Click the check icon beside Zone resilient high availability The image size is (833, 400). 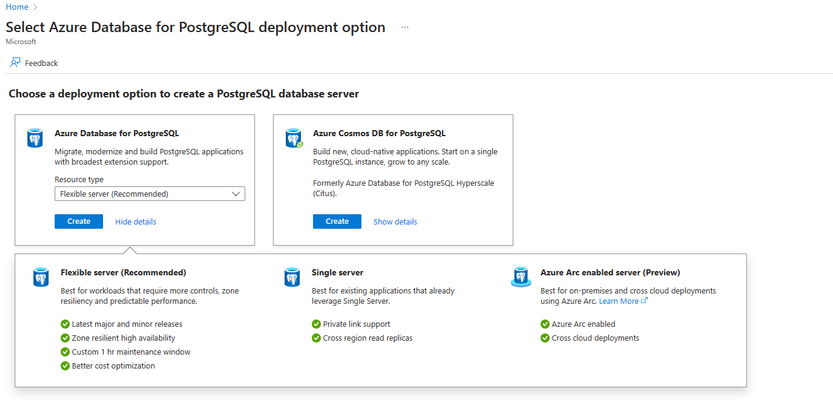coord(65,338)
